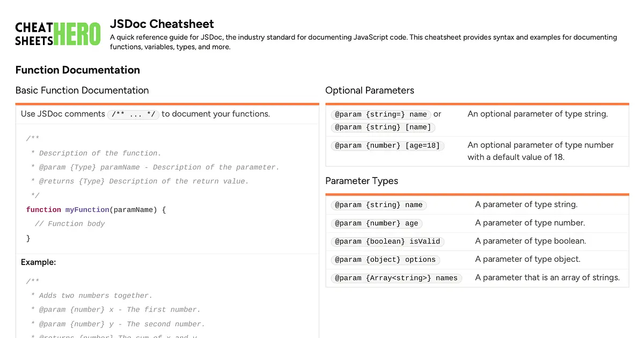Screen dimensions: 644x338
Task: Click the Optional Parameters heading
Action: point(369,90)
